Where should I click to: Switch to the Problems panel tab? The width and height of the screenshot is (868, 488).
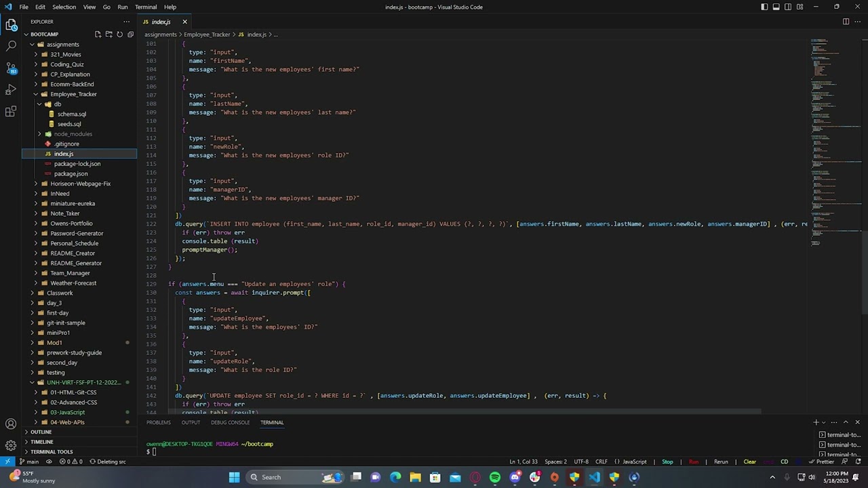(159, 422)
